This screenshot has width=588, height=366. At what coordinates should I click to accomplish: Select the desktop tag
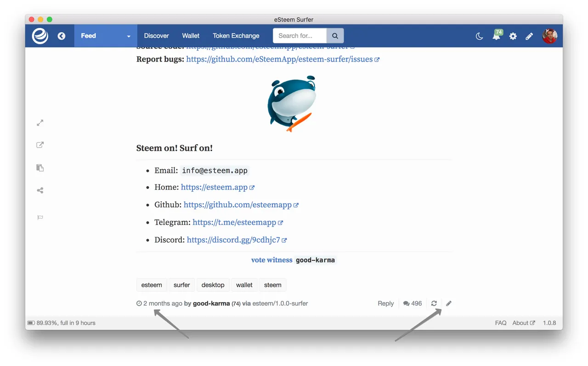[x=213, y=285]
